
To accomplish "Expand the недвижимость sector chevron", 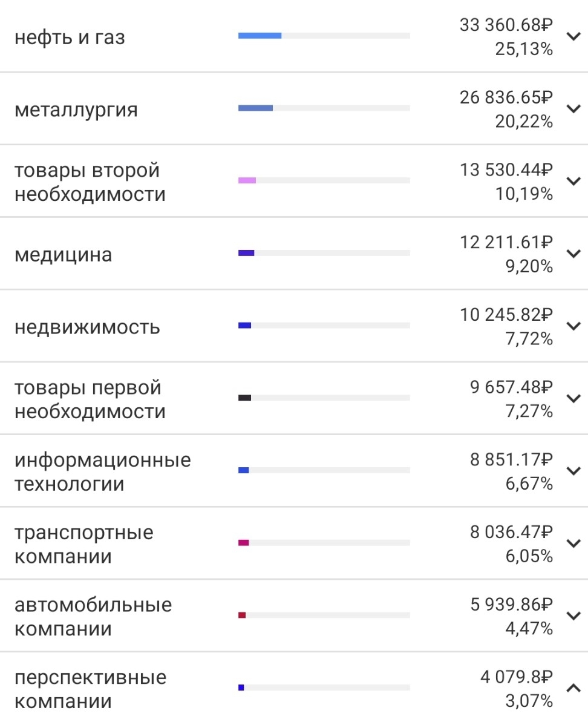I will click(x=573, y=326).
